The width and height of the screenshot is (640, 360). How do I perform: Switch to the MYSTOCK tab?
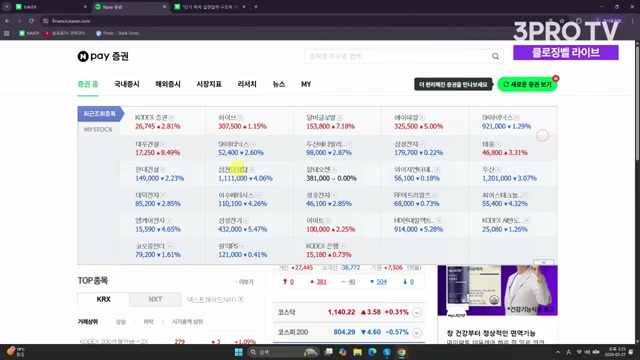pyautogui.click(x=98, y=129)
